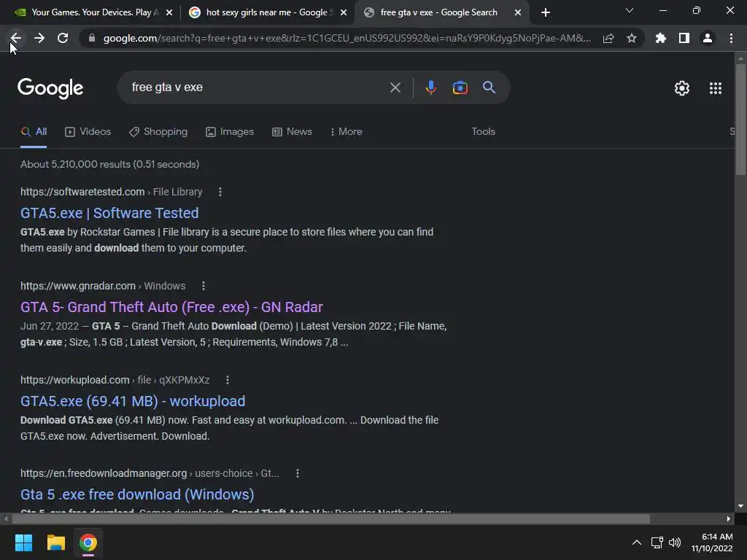Submit search with magnifier icon

tap(489, 87)
